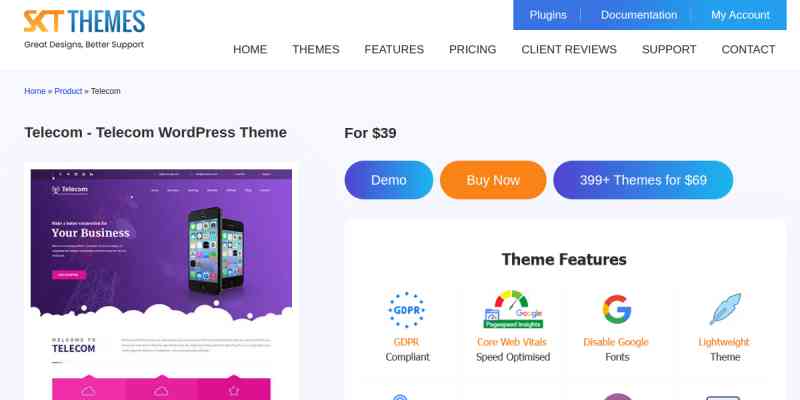
Task: Click the Demo button
Action: (389, 180)
